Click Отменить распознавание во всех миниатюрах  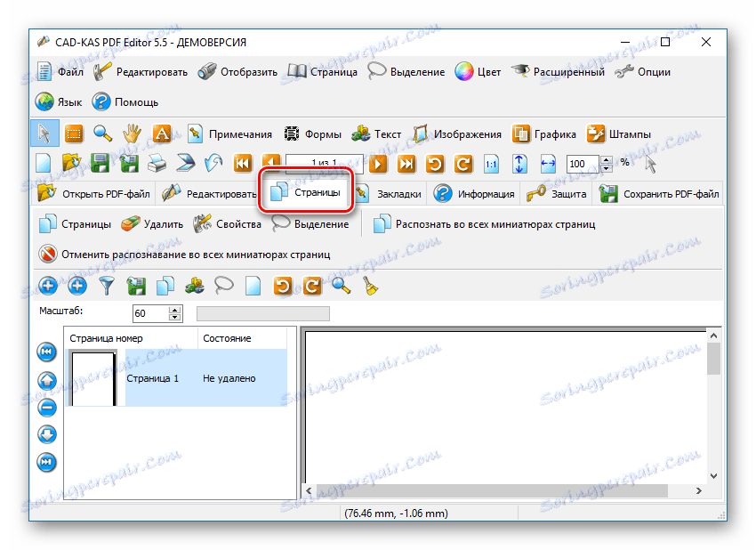click(x=185, y=255)
